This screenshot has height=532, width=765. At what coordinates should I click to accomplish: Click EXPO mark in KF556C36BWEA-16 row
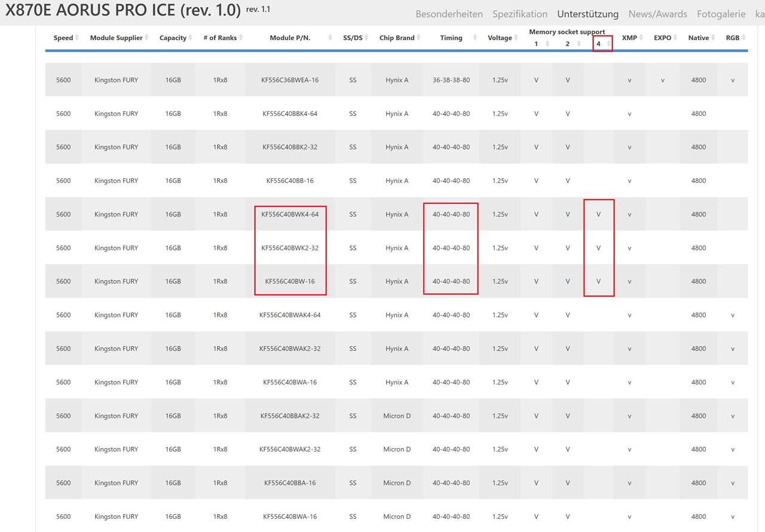662,80
